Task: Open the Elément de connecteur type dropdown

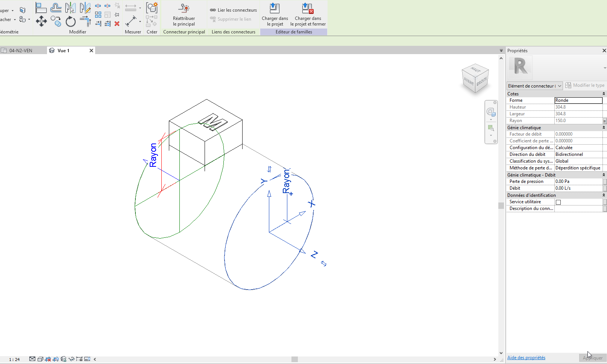Action: [534, 86]
